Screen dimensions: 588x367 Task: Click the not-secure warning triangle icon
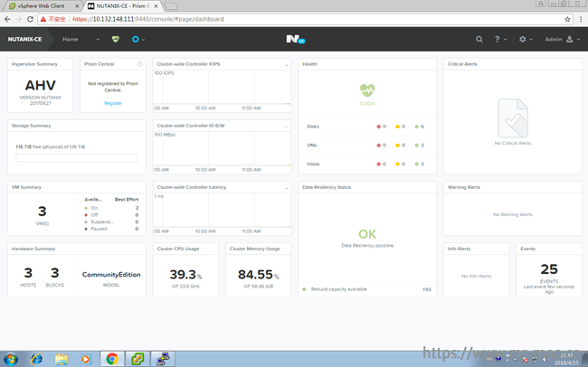click(x=43, y=19)
